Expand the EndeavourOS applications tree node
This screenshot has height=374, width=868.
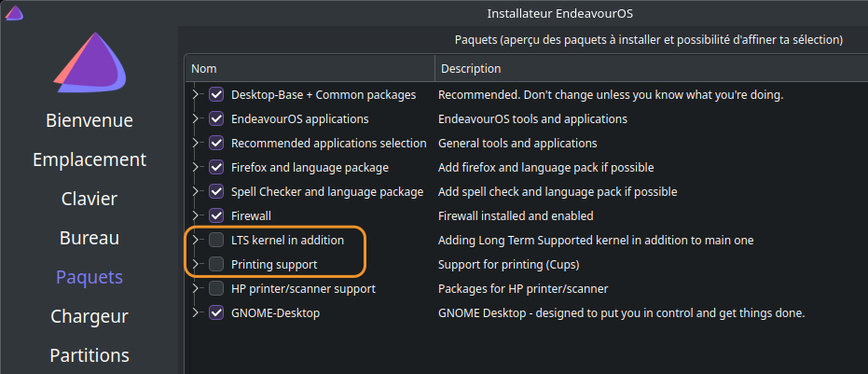[x=195, y=118]
